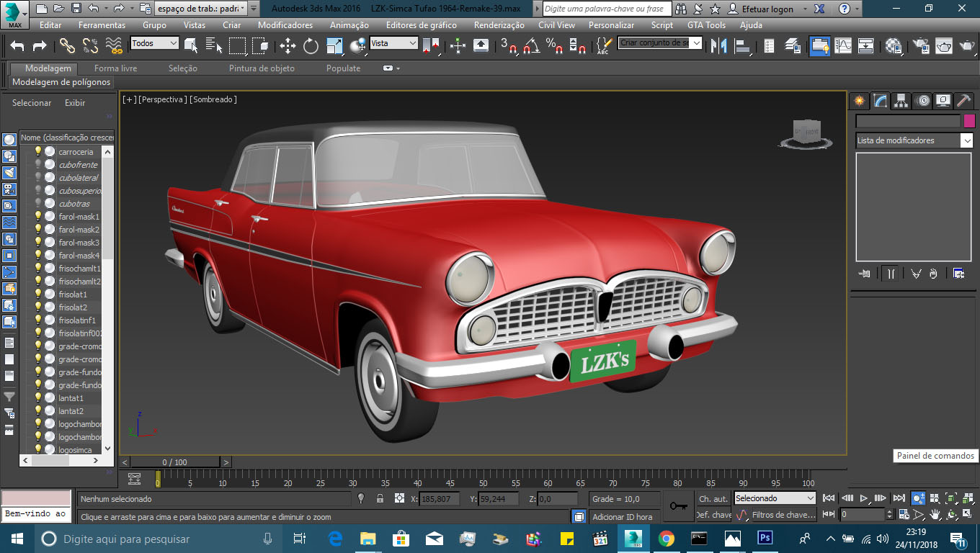Viewport: 980px width, 553px height.
Task: Click the pink object color swatch
Action: click(x=969, y=121)
